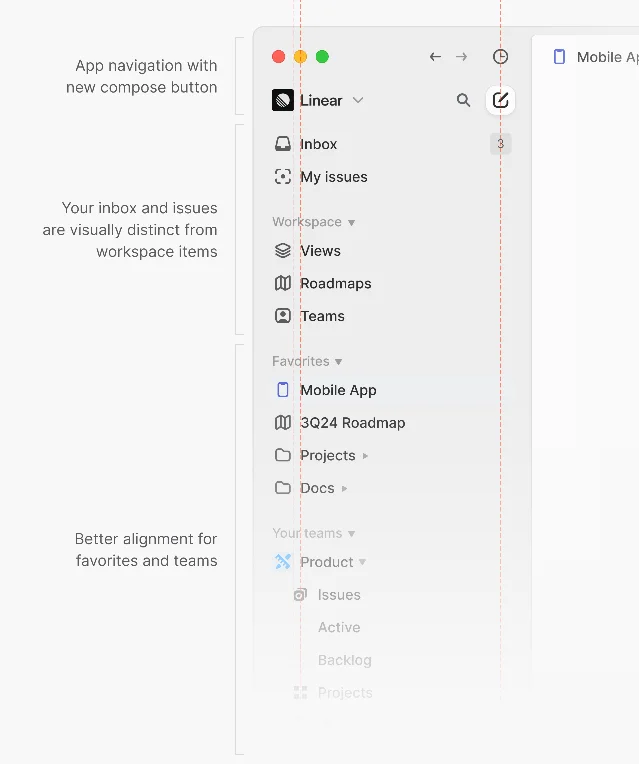Click the Projects grid icon under Product

pyautogui.click(x=300, y=692)
